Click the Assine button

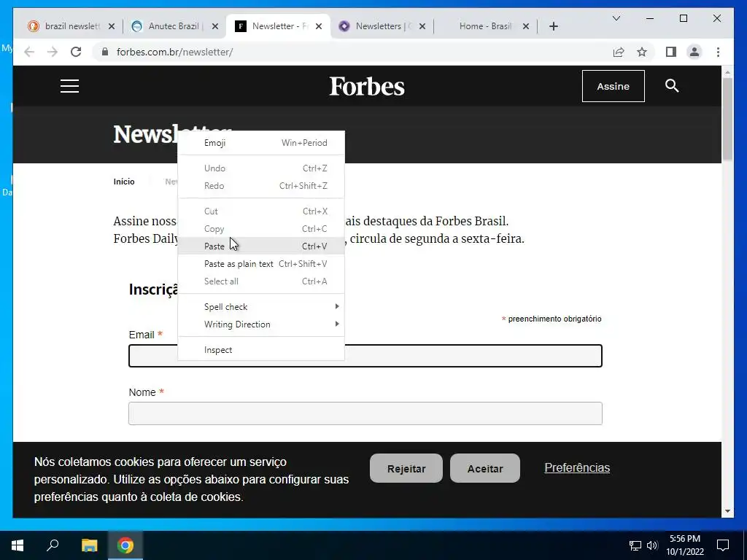coord(613,86)
